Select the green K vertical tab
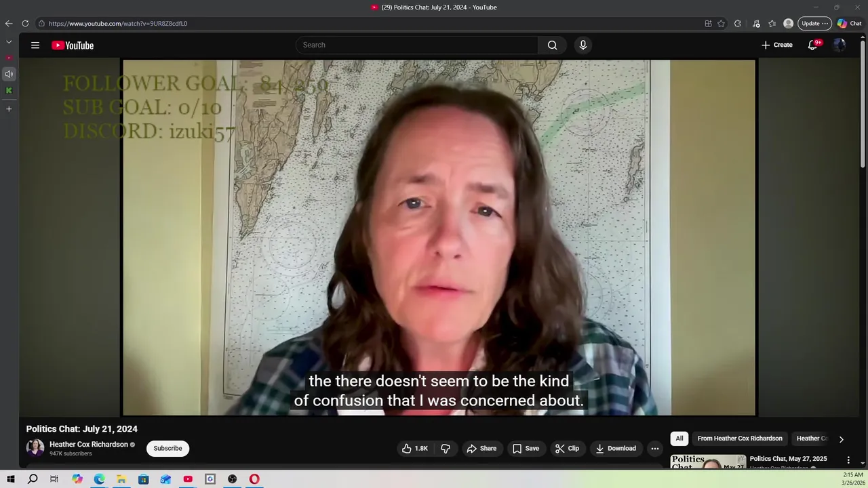868x488 pixels. pyautogui.click(x=9, y=90)
